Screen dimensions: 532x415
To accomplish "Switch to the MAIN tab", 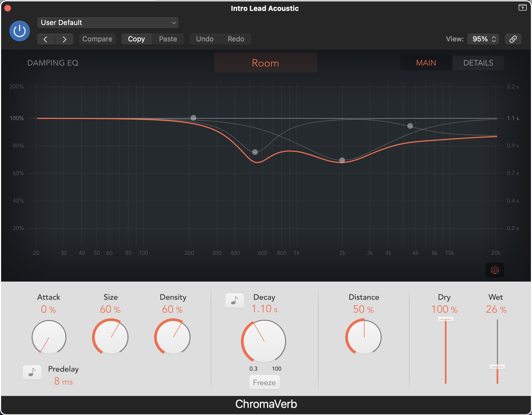I will (x=426, y=63).
